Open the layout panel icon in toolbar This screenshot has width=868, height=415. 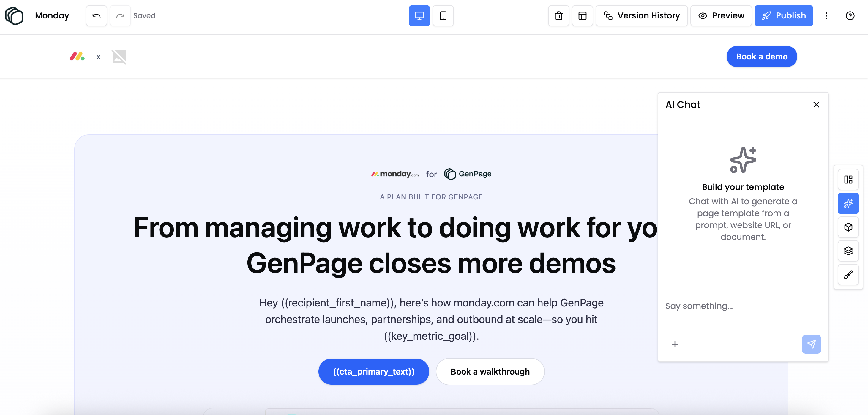pos(582,15)
